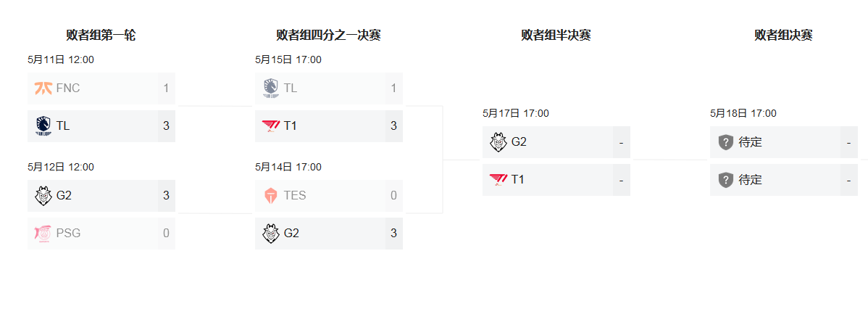This screenshot has height=309, width=868.
Task: Click T1 logo in the semifinal match
Action: pyautogui.click(x=498, y=180)
